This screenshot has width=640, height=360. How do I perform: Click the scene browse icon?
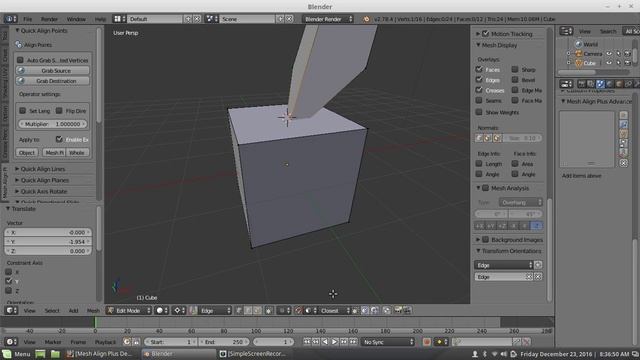click(211, 19)
